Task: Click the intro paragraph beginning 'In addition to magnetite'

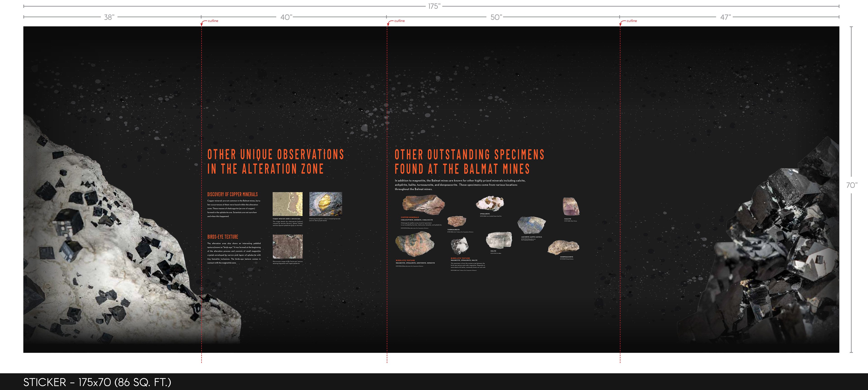Action: coord(460,185)
